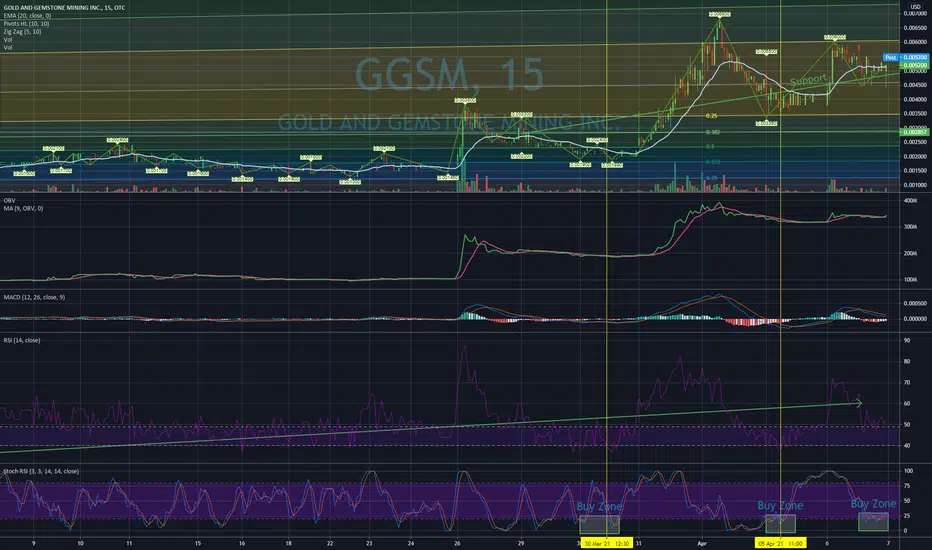
Task: Click the 100 label on Stoch RSI axis
Action: pos(908,471)
